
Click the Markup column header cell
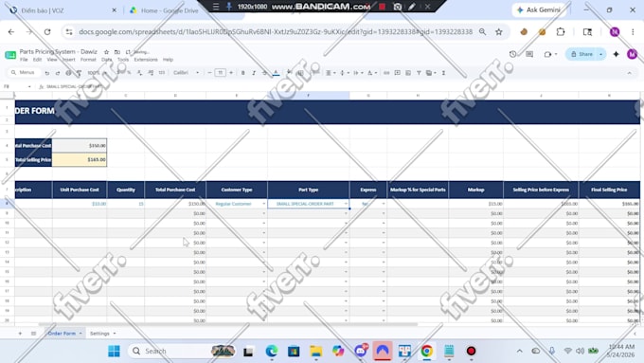click(475, 190)
